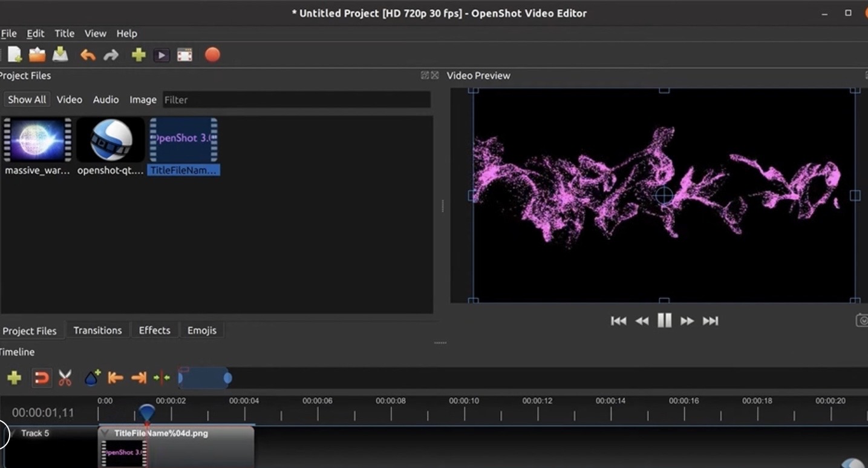The width and height of the screenshot is (868, 468).
Task: Jump to the next marker
Action: pos(139,378)
